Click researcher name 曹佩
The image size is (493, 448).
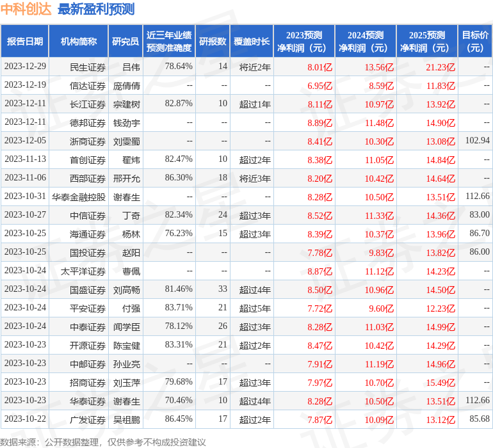click(x=131, y=271)
